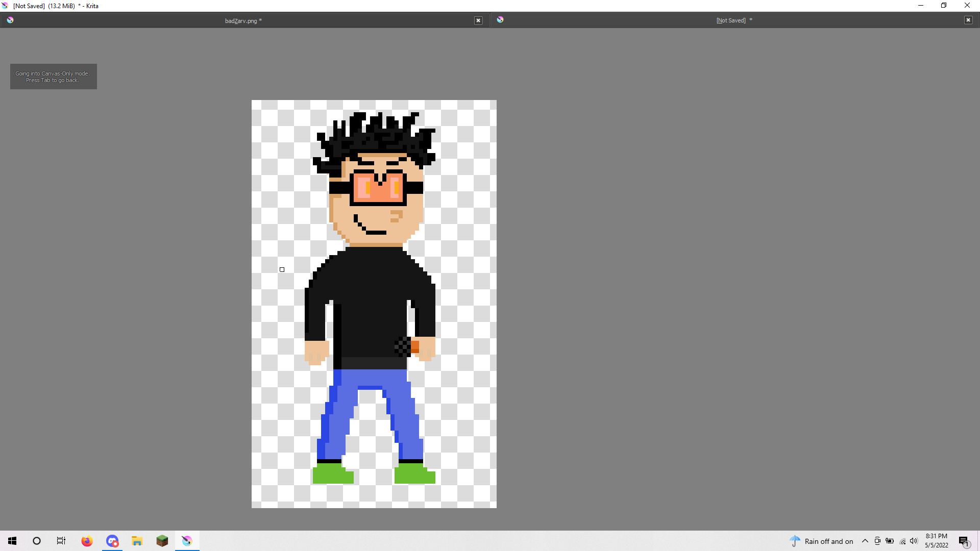Open File Explorer from the taskbar
The width and height of the screenshot is (980, 551).
pos(137,541)
